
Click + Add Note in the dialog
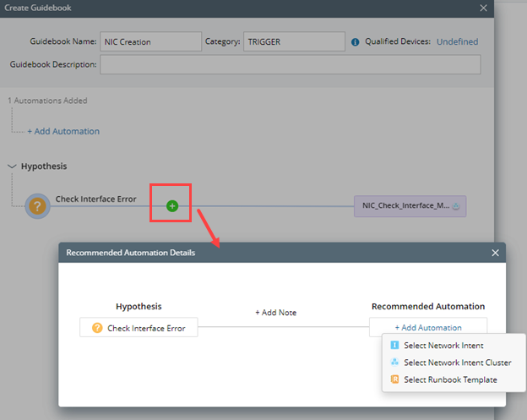[x=276, y=313]
